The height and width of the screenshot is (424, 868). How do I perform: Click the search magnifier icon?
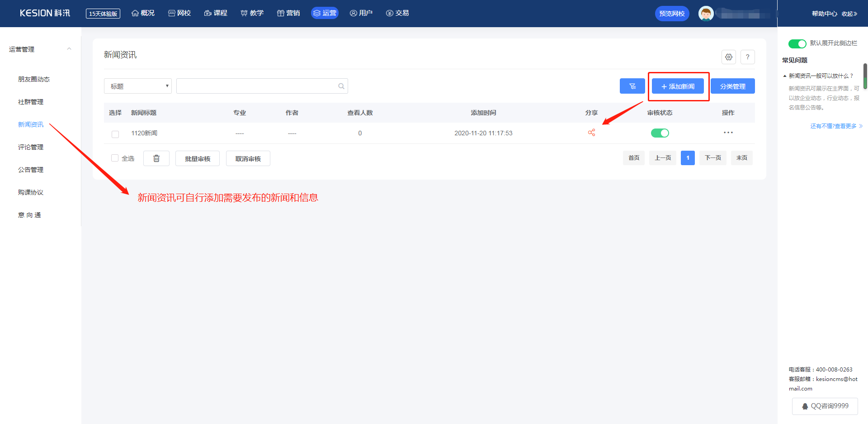341,86
